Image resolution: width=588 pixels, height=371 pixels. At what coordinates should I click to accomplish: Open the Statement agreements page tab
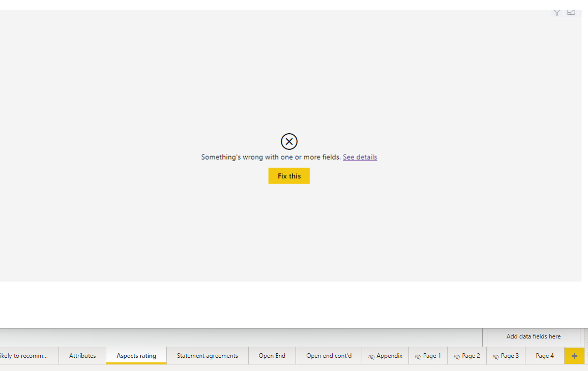coord(208,356)
